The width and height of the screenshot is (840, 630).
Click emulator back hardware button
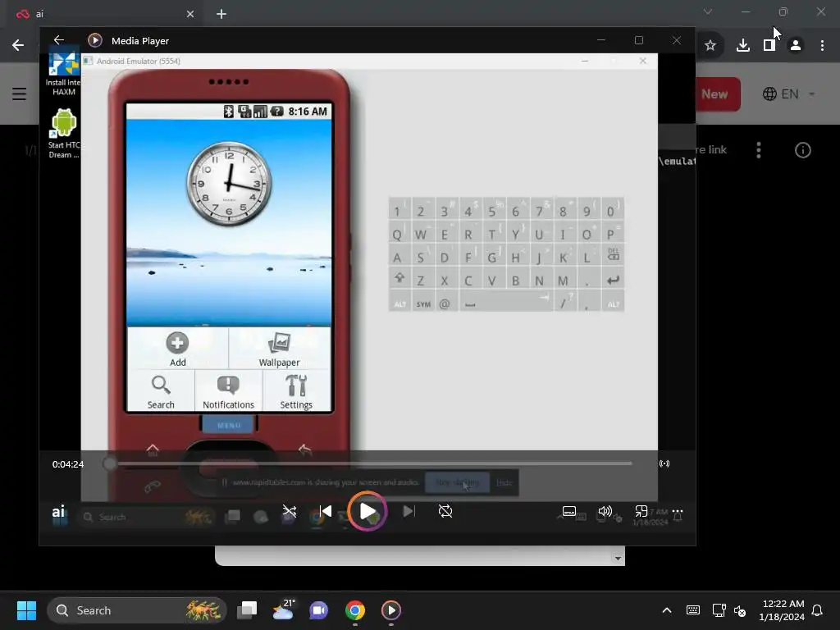pyautogui.click(x=305, y=450)
